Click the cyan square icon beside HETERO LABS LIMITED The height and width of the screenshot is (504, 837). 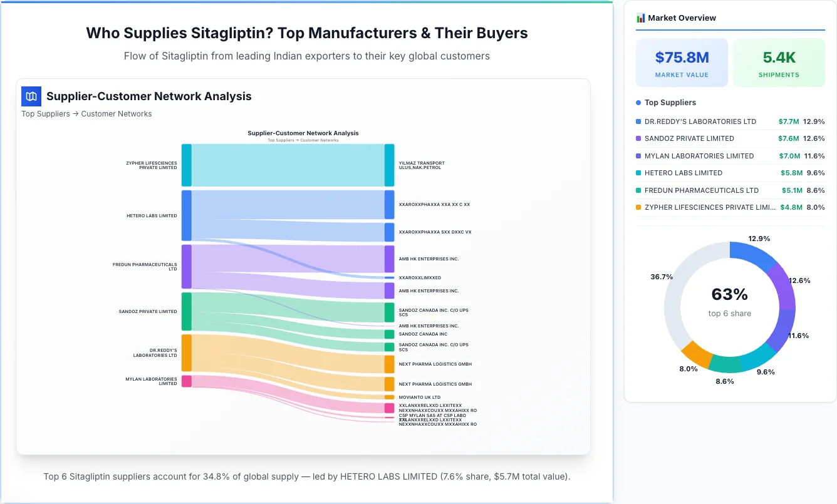click(638, 173)
